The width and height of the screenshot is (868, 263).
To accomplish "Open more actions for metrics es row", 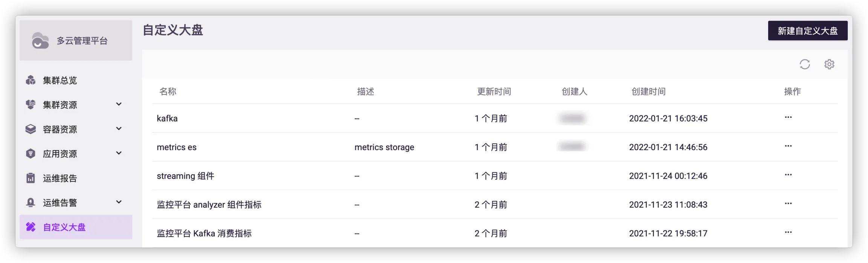I will pyautogui.click(x=788, y=146).
